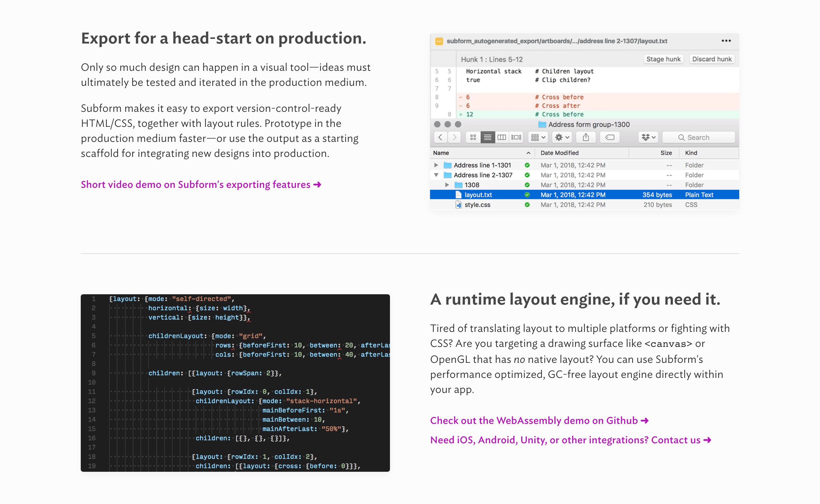Image resolution: width=820 pixels, height=504 pixels.
Task: Sort by the Date Modified column header
Action: (x=582, y=153)
